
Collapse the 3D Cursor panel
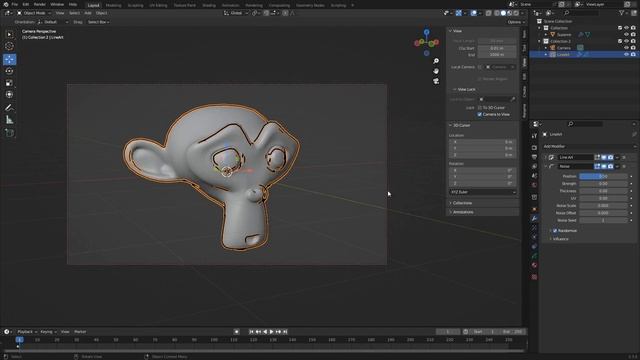(x=461, y=125)
